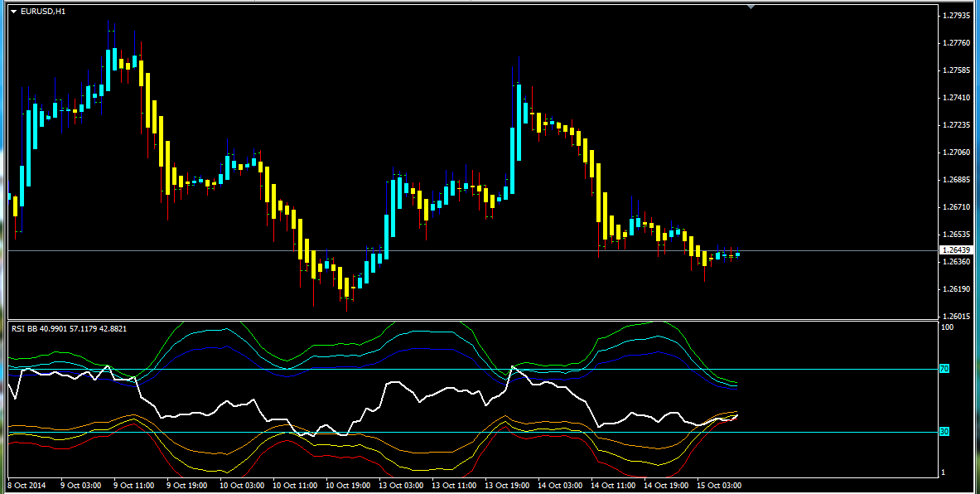The image size is (980, 494).
Task: Click the 1.27935 price scale label
Action: tap(956, 16)
